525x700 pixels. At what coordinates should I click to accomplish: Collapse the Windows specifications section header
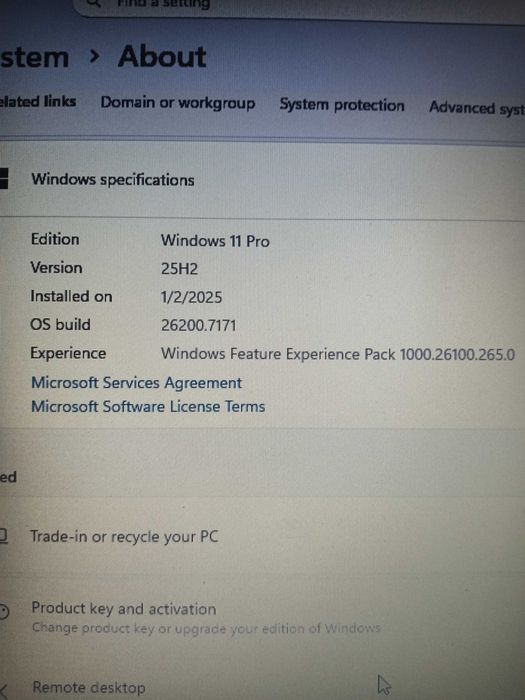coord(262,180)
